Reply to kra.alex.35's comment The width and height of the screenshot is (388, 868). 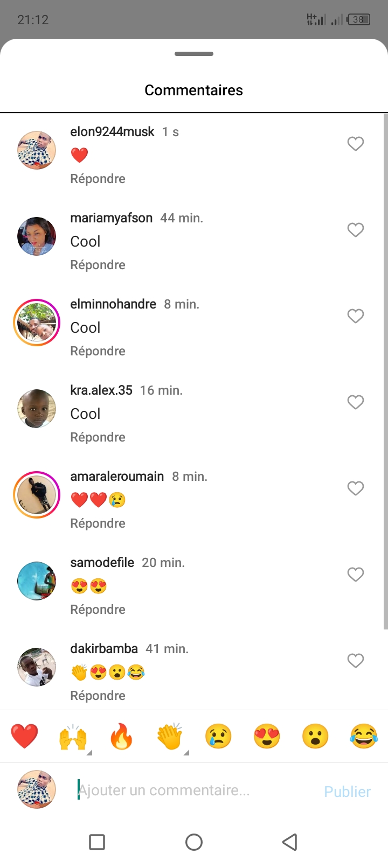tap(98, 437)
